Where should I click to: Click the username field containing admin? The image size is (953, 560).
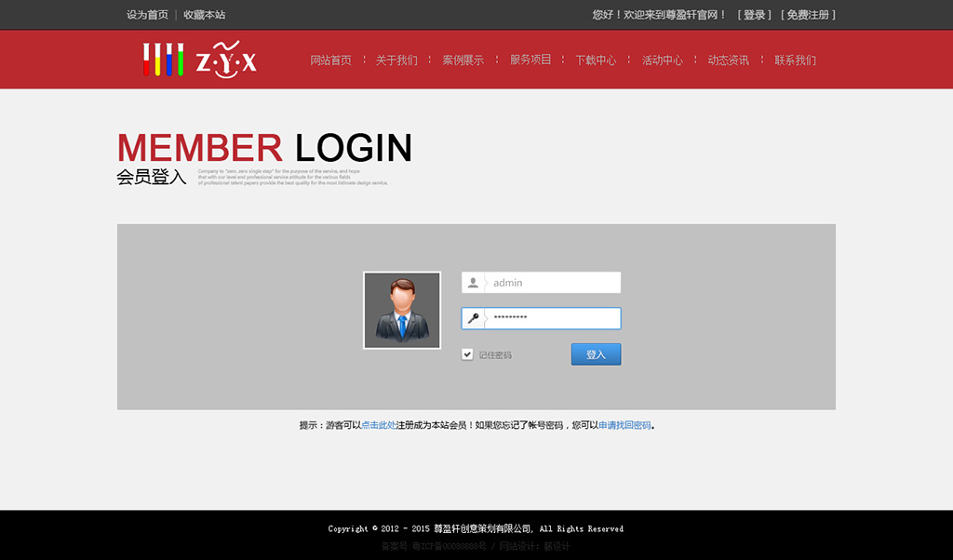(553, 283)
